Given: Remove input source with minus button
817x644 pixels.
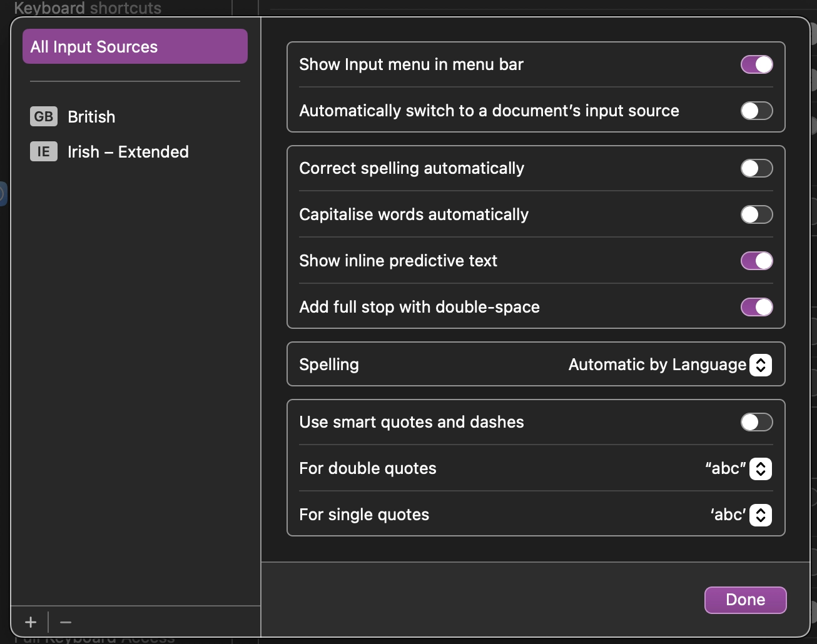Looking at the screenshot, I should [x=66, y=622].
